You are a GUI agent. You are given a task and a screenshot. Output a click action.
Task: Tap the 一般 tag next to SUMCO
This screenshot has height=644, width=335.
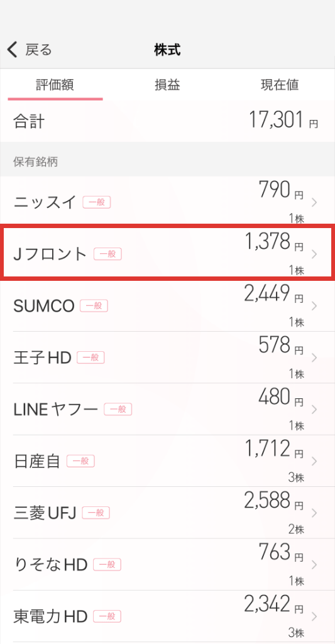click(94, 306)
